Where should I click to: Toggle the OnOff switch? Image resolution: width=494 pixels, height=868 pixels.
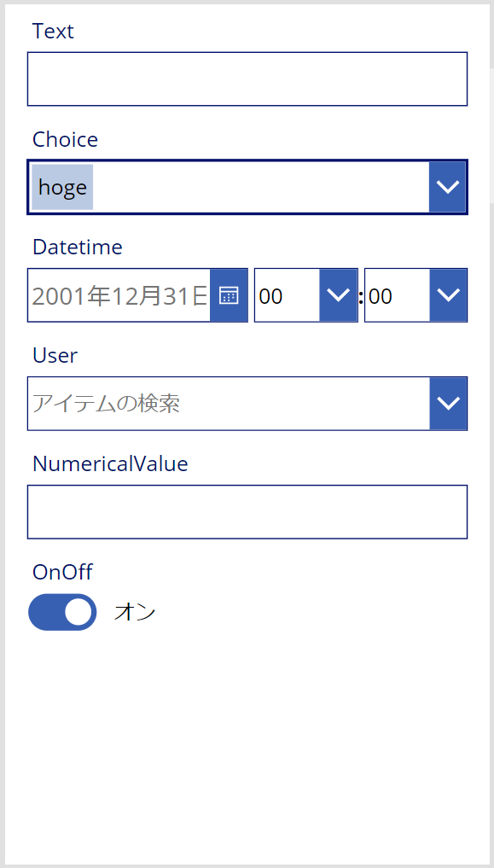(x=62, y=612)
